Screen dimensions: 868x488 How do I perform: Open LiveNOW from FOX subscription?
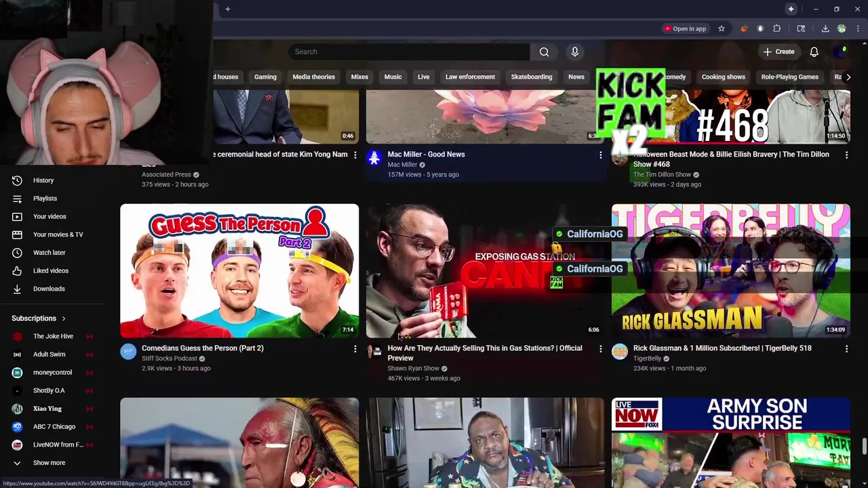coord(58,445)
